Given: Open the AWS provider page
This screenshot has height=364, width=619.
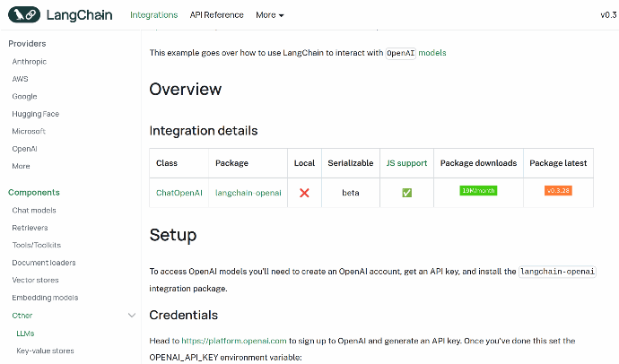Looking at the screenshot, I should point(20,79).
